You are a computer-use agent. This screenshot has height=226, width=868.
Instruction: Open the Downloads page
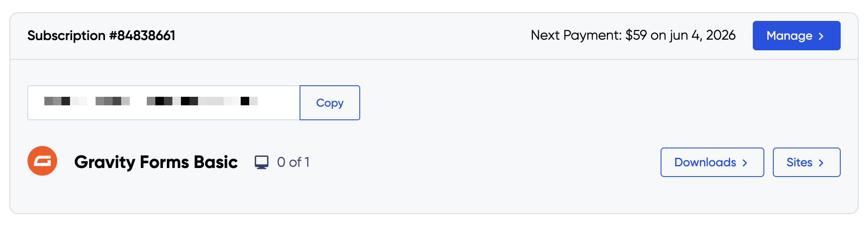click(x=712, y=162)
